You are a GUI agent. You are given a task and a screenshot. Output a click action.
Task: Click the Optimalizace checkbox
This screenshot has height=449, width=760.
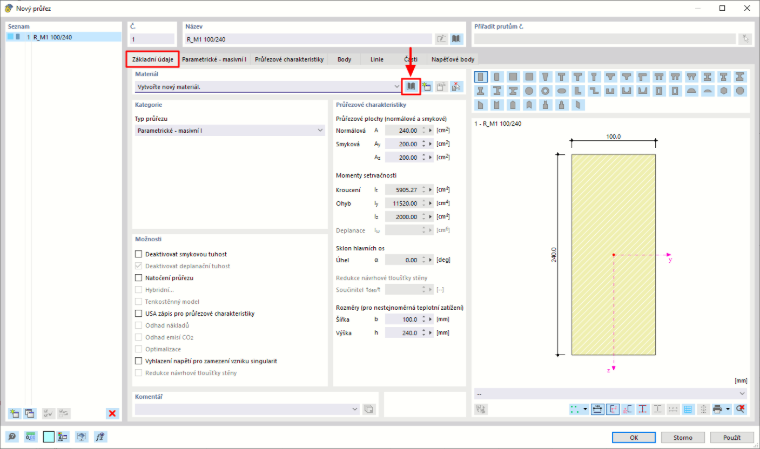tap(139, 349)
